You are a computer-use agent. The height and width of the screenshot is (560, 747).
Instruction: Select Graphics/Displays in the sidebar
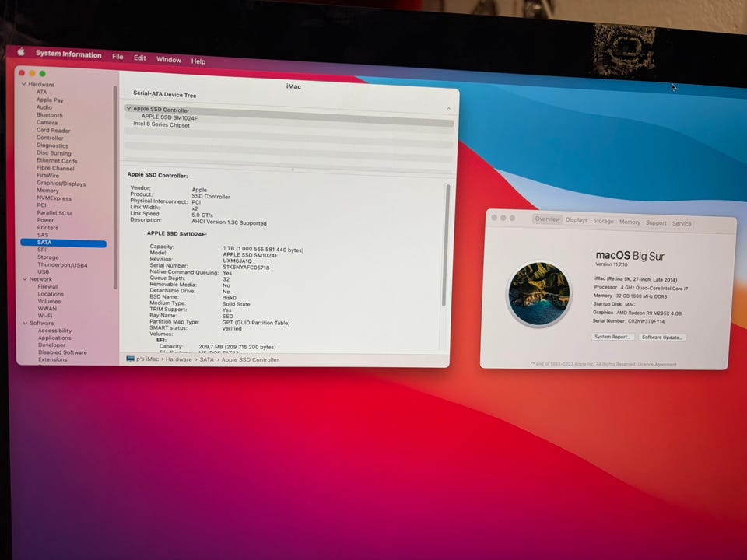pos(61,184)
